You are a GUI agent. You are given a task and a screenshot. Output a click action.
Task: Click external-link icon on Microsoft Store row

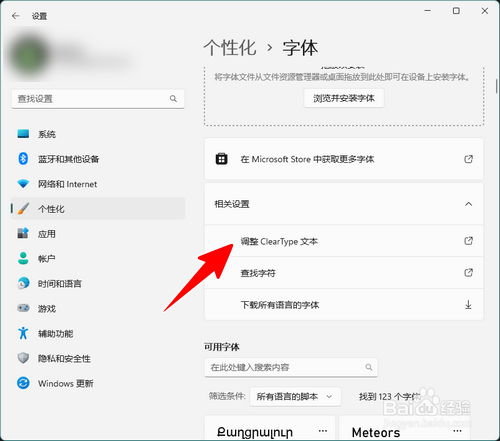pyautogui.click(x=468, y=159)
